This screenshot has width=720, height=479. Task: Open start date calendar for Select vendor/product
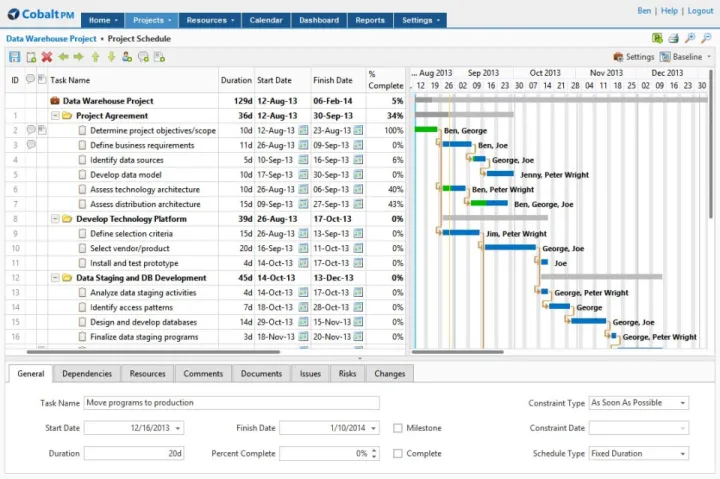pos(303,248)
